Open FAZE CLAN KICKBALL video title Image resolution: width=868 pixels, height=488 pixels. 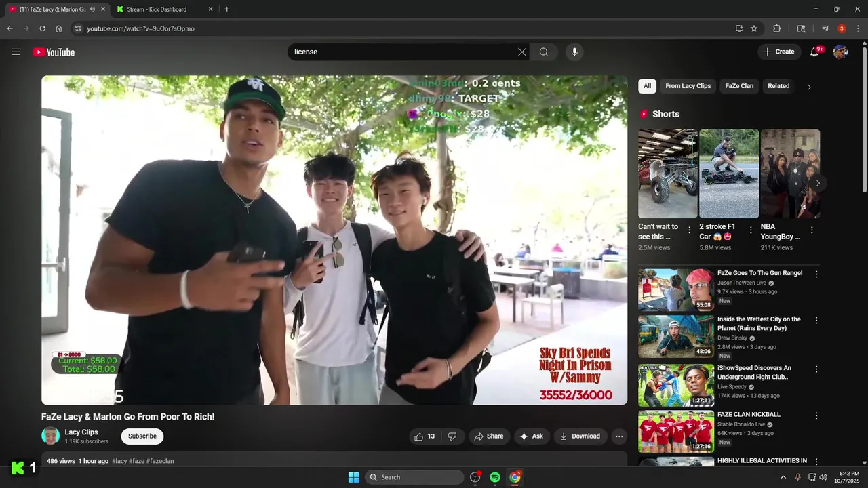click(749, 415)
